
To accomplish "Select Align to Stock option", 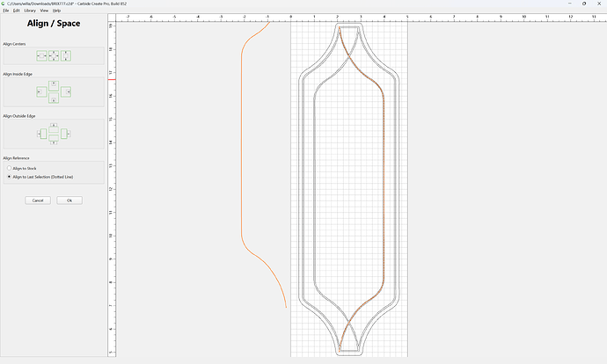I will click(x=22, y=168).
